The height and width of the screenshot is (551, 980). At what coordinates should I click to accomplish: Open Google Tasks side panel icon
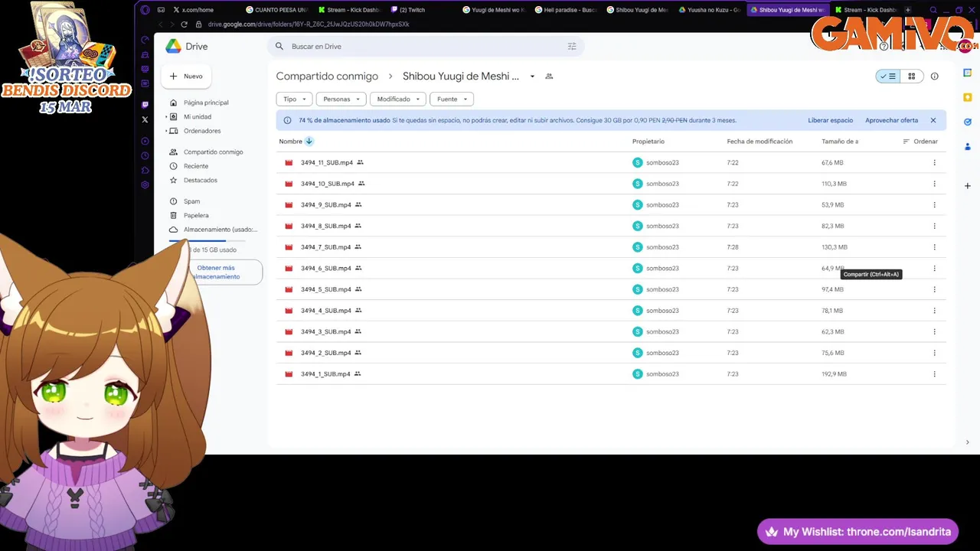coord(968,122)
